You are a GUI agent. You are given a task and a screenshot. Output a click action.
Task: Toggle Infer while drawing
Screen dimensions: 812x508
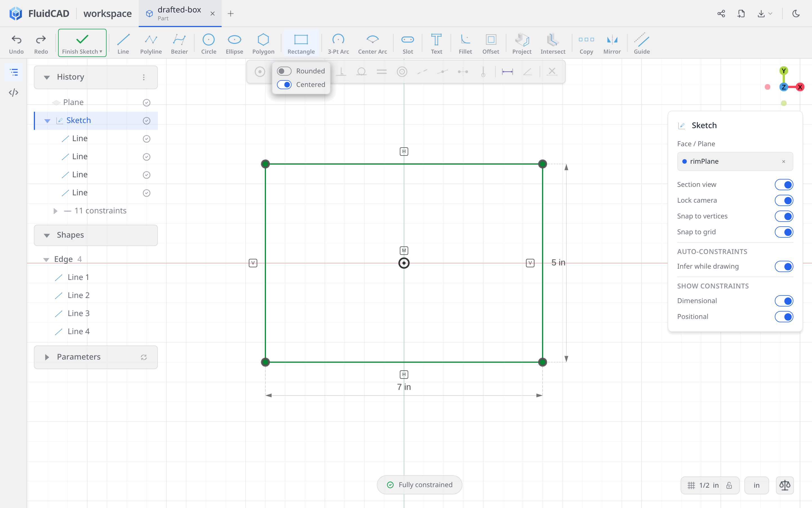(784, 266)
